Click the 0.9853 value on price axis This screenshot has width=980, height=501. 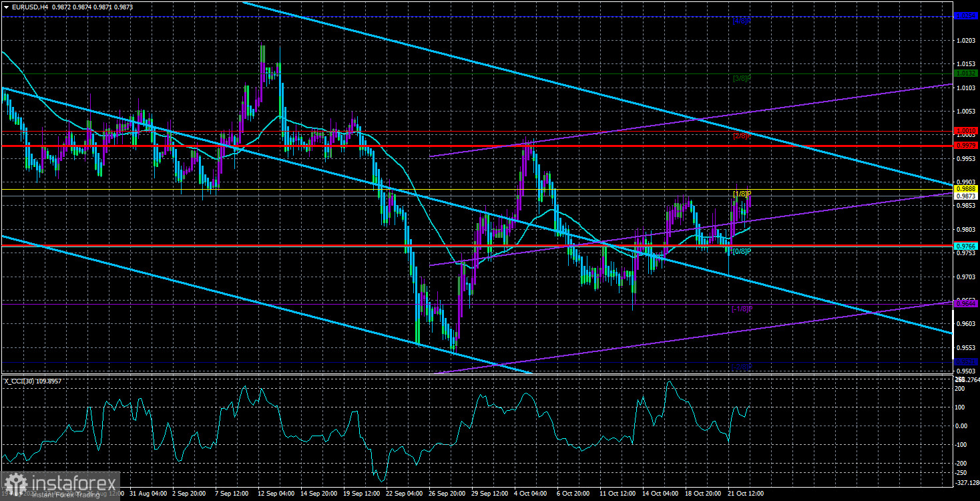966,206
